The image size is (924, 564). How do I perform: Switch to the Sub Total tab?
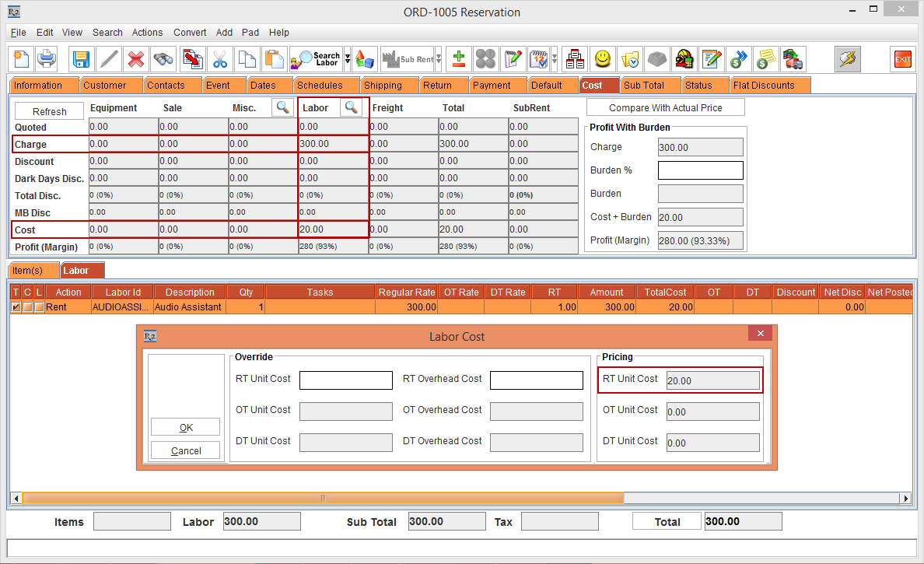point(643,86)
